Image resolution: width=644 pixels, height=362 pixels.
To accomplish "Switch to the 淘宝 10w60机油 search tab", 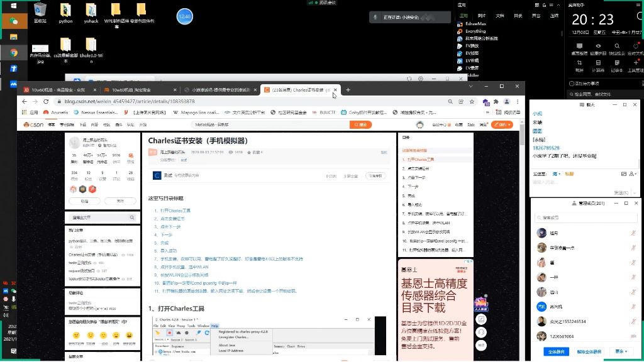I will pos(140,89).
